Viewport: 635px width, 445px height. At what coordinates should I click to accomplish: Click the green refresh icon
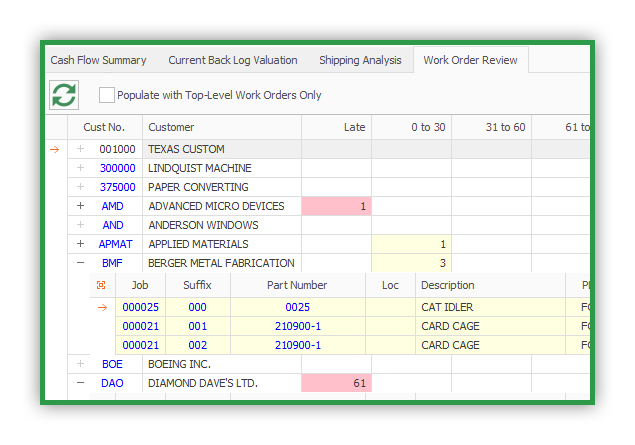(x=64, y=95)
